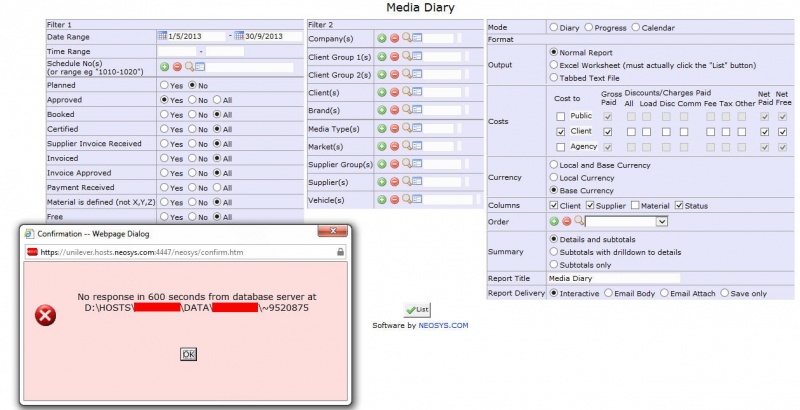The height and width of the screenshot is (410, 800).
Task: Click green plus icon for Vehicle(s)
Action: pyautogui.click(x=382, y=200)
